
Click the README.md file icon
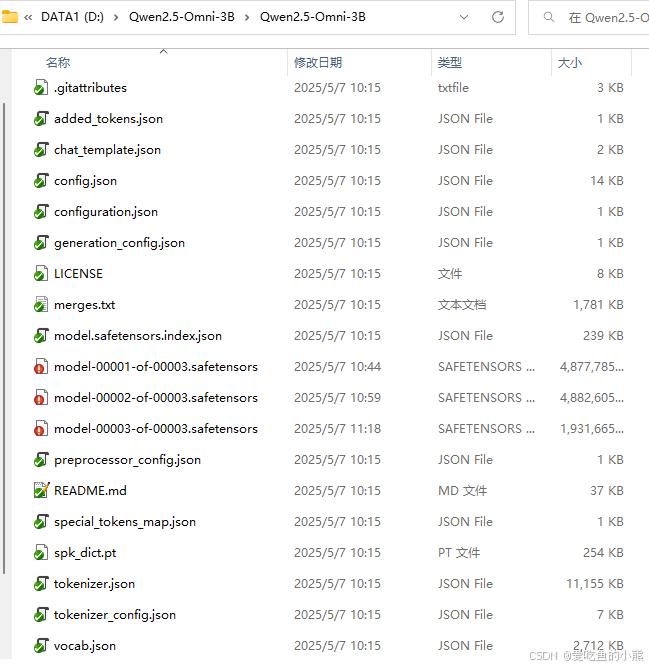[41, 490]
